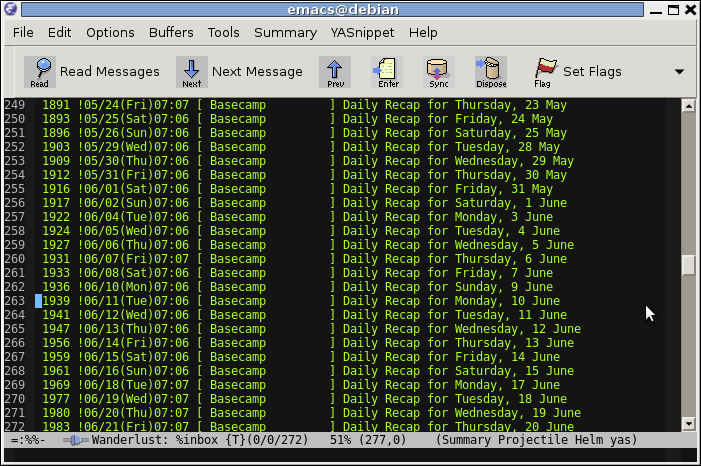The height and width of the screenshot is (466, 701).
Task: Select message 1891 Daily Recap for Thursday, 23 May
Action: [304, 105]
